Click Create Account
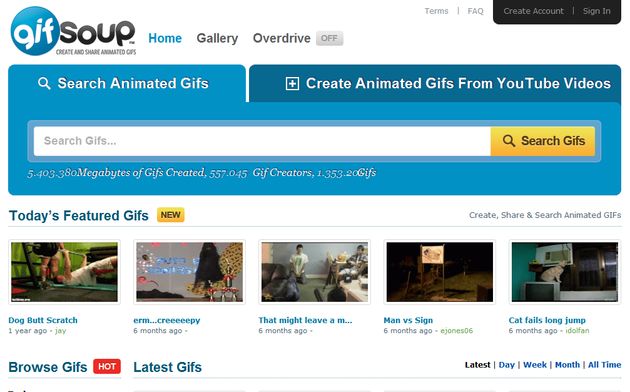Image resolution: width=630 pixels, height=392 pixels. click(x=534, y=11)
